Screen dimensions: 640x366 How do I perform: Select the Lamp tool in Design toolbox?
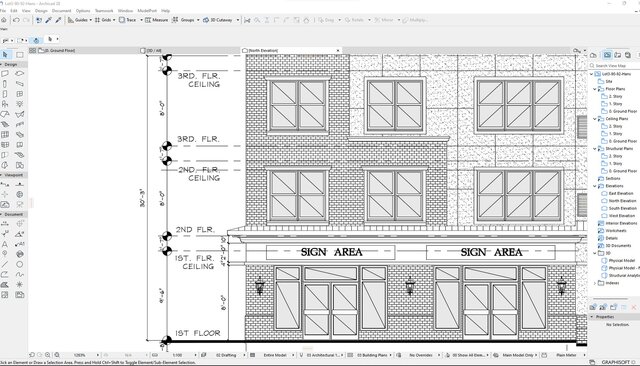click(20, 104)
